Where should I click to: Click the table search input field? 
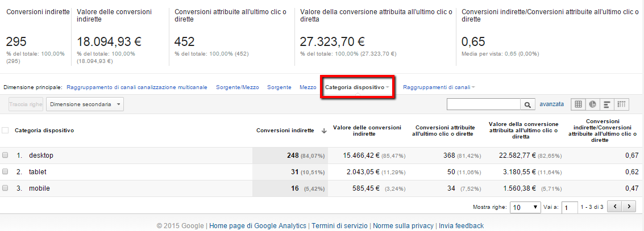[484, 104]
